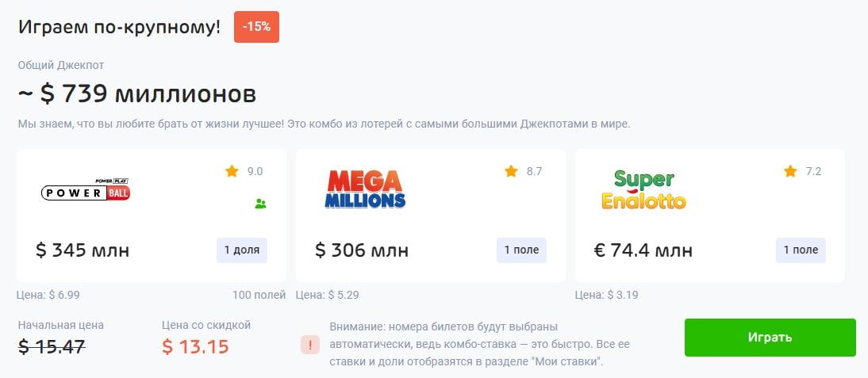Viewport: 868px width, 378px height.
Task: Click the SuperEnalotto logo
Action: point(643,189)
